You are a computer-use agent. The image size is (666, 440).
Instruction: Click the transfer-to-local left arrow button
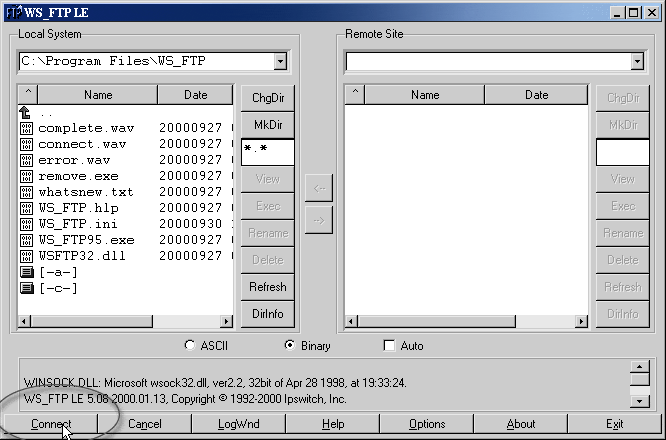pos(319,188)
